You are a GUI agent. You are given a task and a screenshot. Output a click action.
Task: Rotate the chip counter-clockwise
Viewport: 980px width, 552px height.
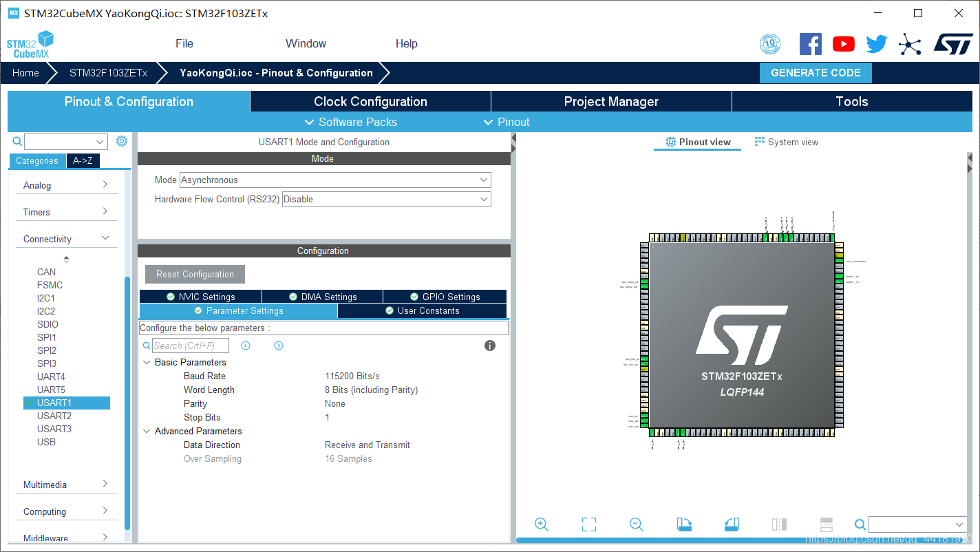click(x=732, y=524)
